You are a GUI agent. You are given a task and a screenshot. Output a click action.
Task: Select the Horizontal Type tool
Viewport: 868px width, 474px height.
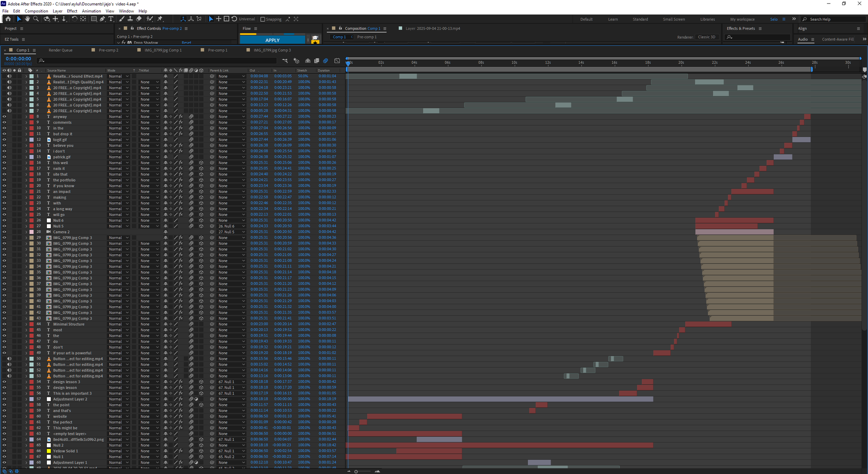tap(111, 19)
